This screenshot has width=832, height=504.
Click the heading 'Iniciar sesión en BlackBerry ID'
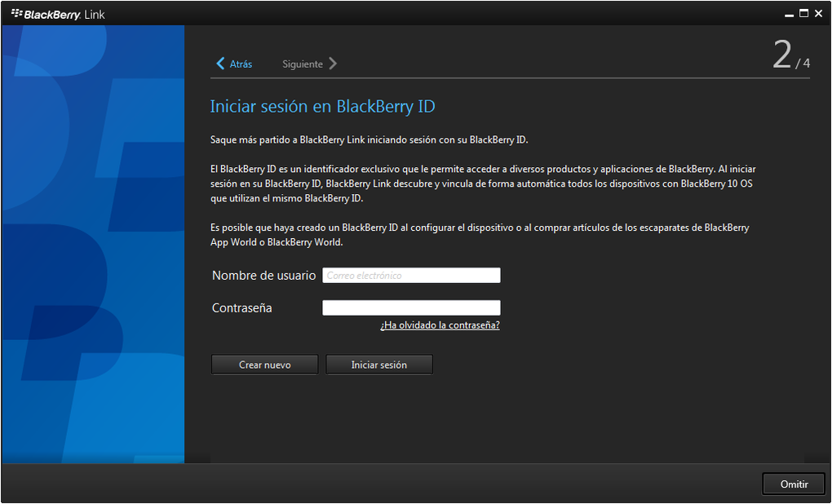[323, 106]
